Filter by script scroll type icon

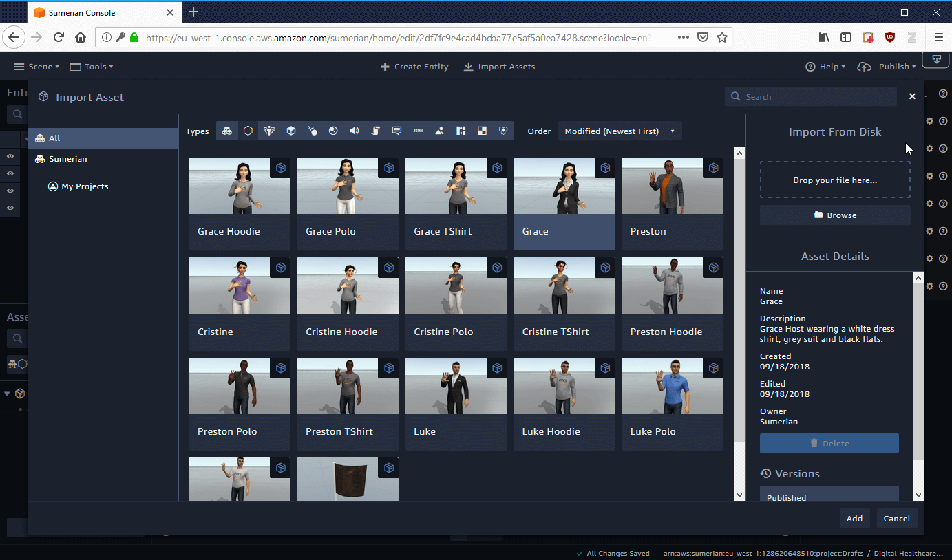click(376, 131)
